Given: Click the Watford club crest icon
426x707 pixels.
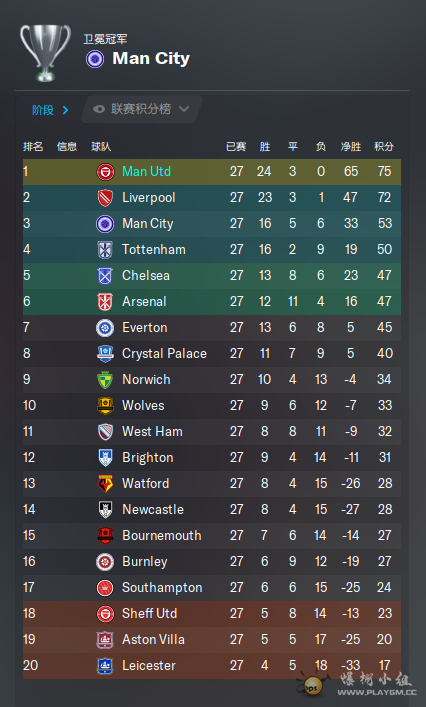Looking at the screenshot, I should (105, 484).
